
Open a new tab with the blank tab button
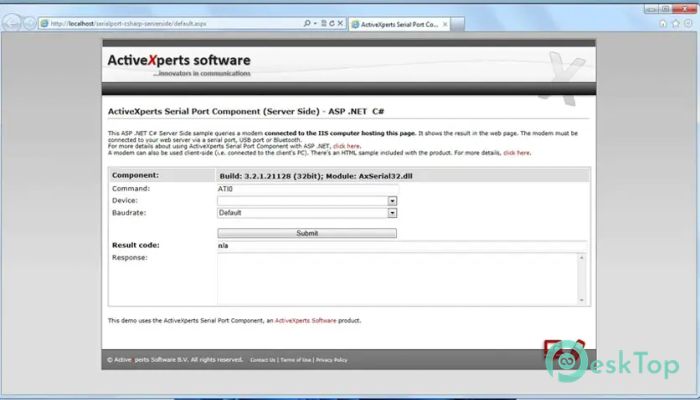(458, 25)
